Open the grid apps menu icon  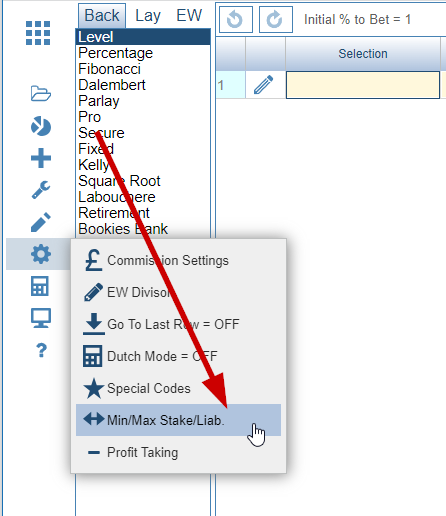pos(38,33)
